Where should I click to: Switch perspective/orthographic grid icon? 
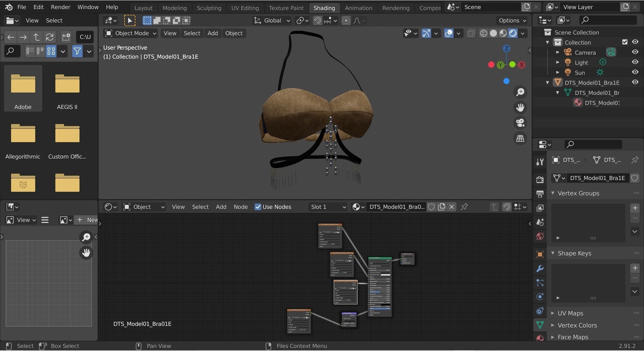(520, 138)
